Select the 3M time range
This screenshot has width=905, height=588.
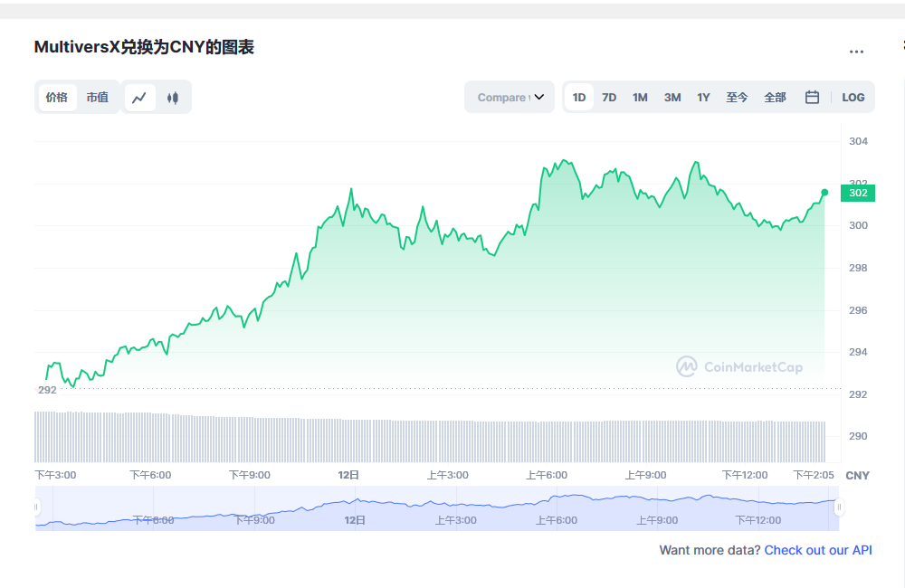[x=672, y=97]
